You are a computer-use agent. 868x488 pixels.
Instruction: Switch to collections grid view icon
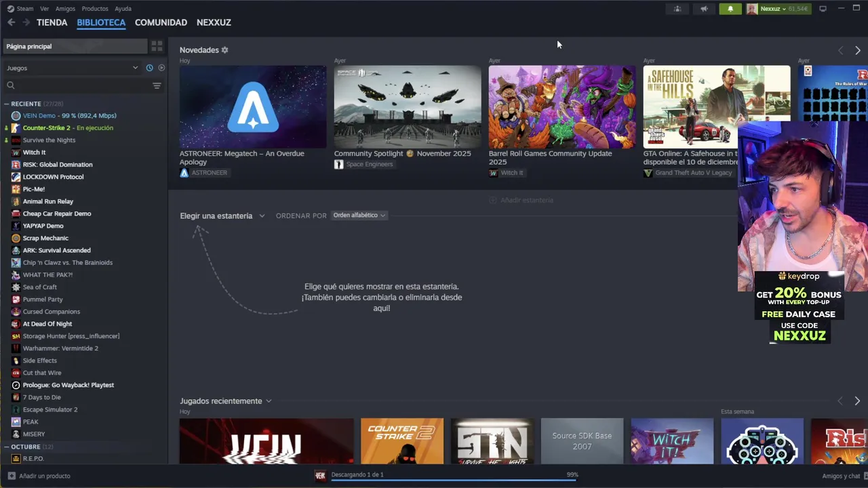(157, 46)
